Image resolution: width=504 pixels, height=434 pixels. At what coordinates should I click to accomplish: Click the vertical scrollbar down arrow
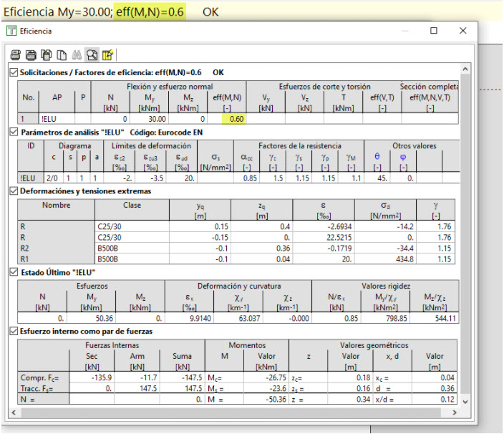(x=465, y=402)
